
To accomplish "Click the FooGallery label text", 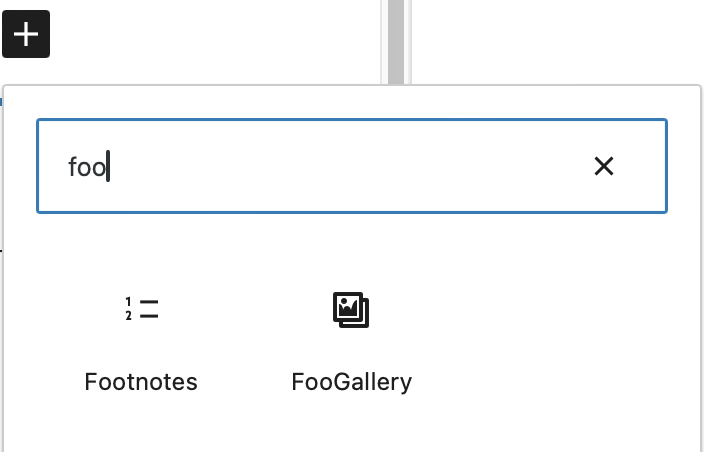I will coord(351,381).
